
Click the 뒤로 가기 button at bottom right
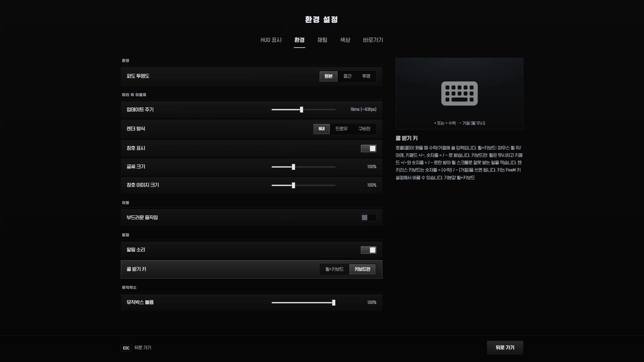[x=505, y=348]
